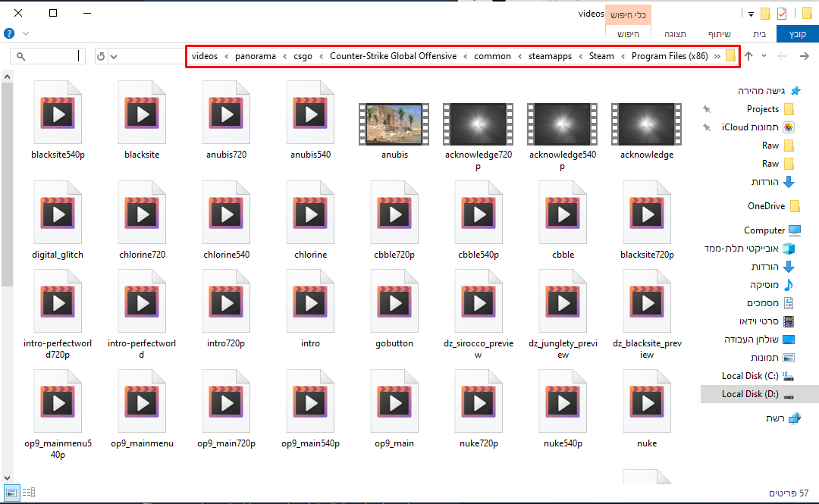Screen dimensions: 819x504
Task: Refresh the folder view
Action: tap(101, 56)
